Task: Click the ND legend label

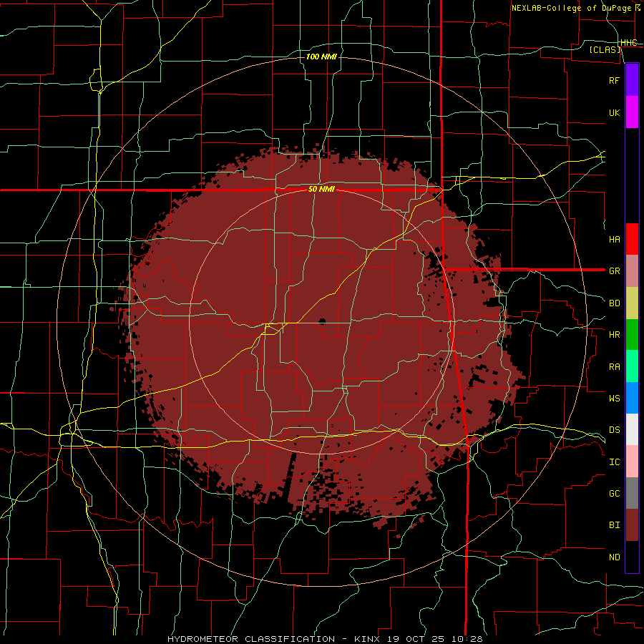Action: (614, 557)
